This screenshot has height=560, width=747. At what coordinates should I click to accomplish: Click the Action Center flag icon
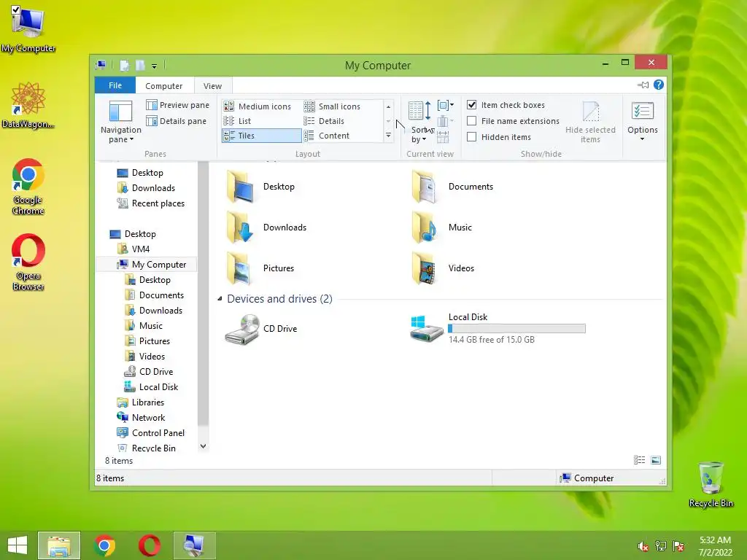(x=678, y=546)
